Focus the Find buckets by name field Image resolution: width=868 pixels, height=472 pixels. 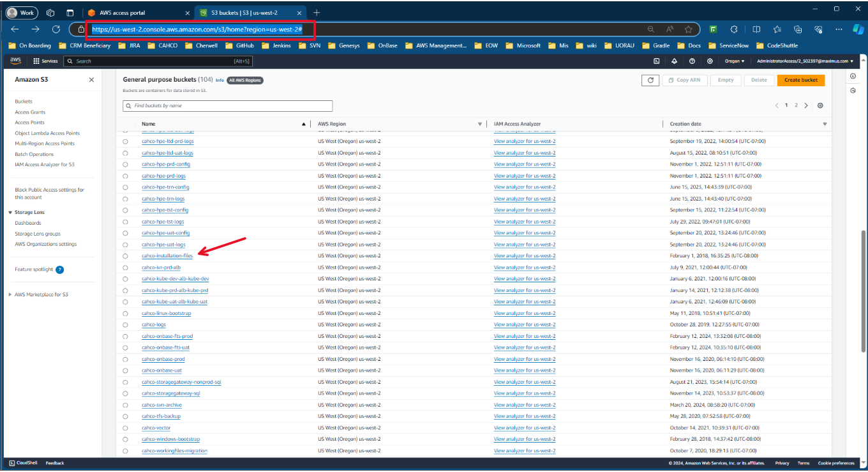[228, 105]
